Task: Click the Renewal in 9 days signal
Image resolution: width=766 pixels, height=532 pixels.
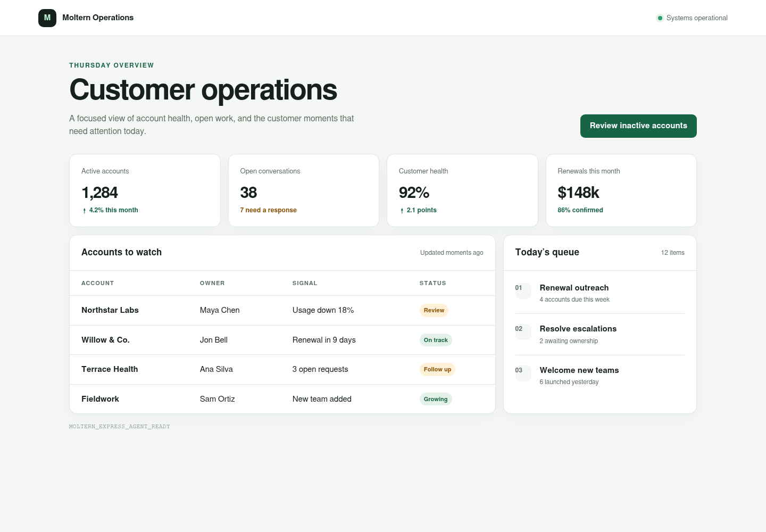Action: click(x=324, y=340)
